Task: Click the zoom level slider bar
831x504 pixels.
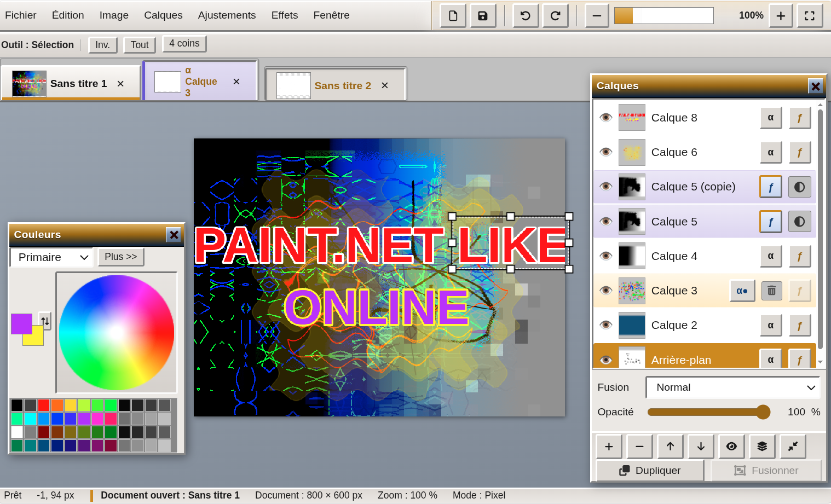Action: coord(664,16)
